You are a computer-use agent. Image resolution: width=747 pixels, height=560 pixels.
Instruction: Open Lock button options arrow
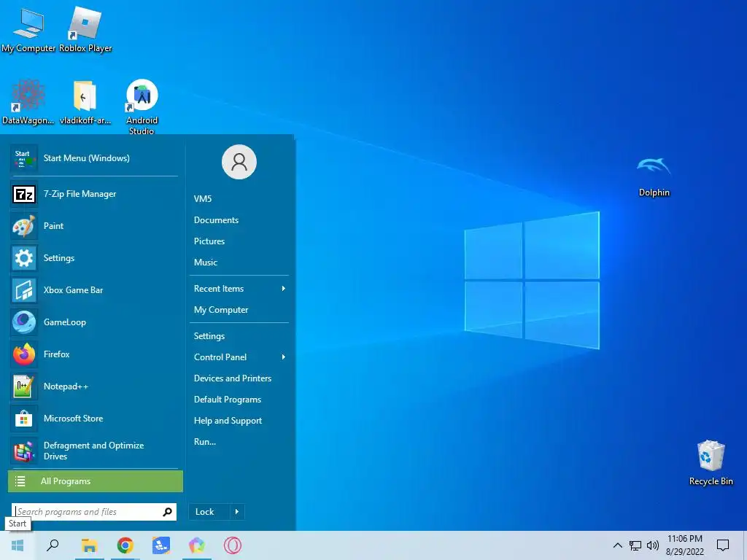tap(237, 512)
